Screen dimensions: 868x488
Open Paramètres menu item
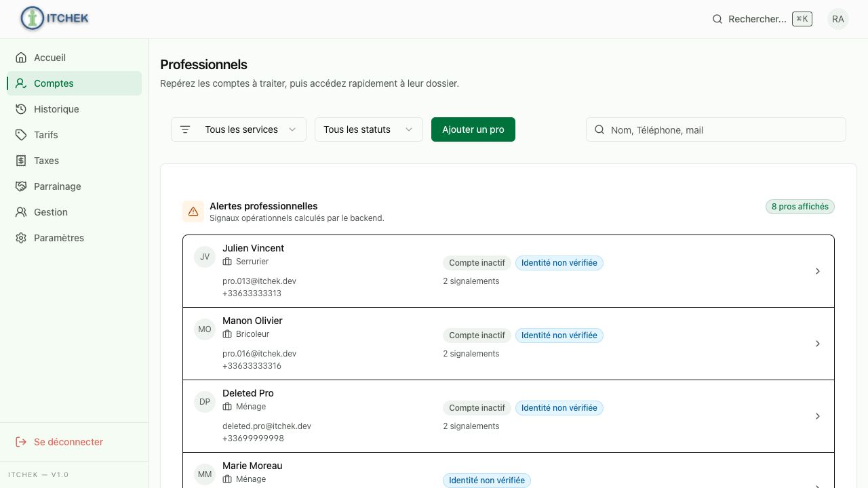75,238
